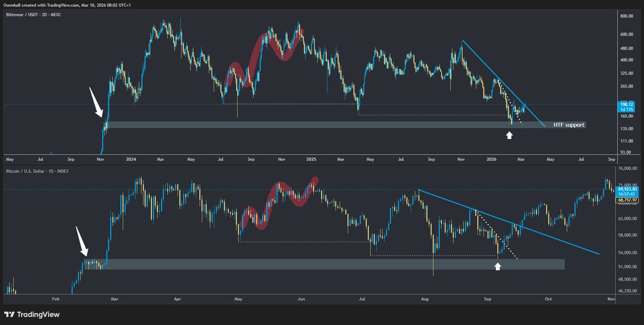
Task: Click the 2026 label on time axis
Action: click(x=493, y=159)
